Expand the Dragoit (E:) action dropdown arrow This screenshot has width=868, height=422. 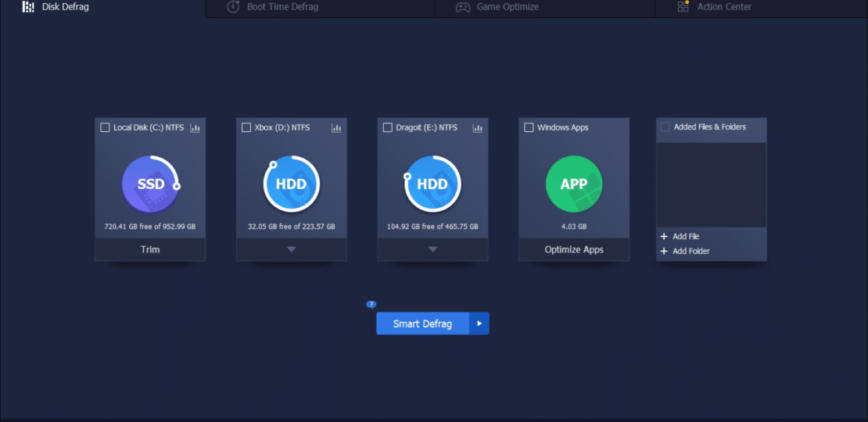pos(433,249)
